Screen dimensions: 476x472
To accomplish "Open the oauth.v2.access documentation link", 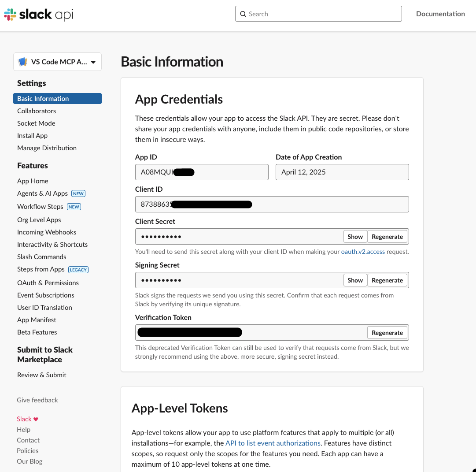I will pyautogui.click(x=363, y=251).
